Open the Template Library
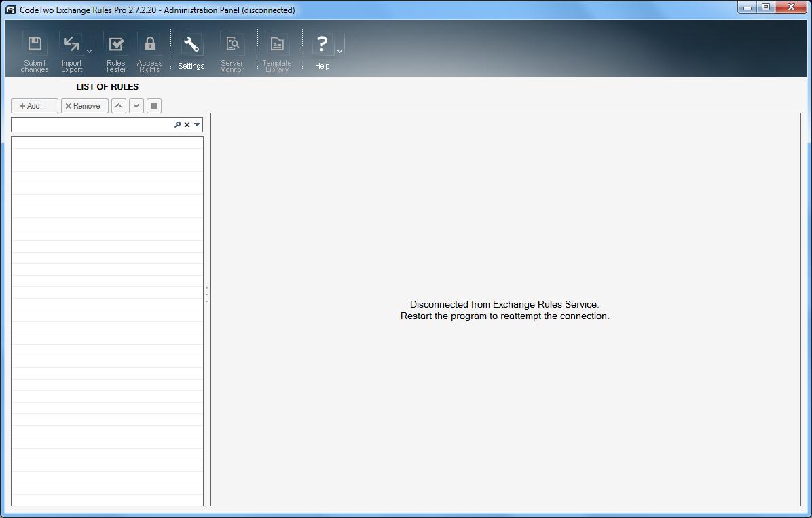This screenshot has height=518, width=812. click(277, 52)
